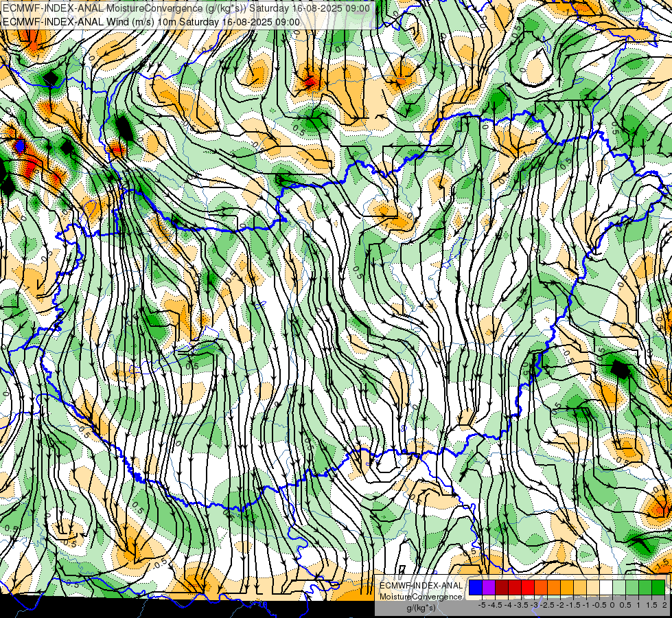Screen dimensions: 672x618
Task: Click the '-1' legend tick label
Action: tap(586, 605)
